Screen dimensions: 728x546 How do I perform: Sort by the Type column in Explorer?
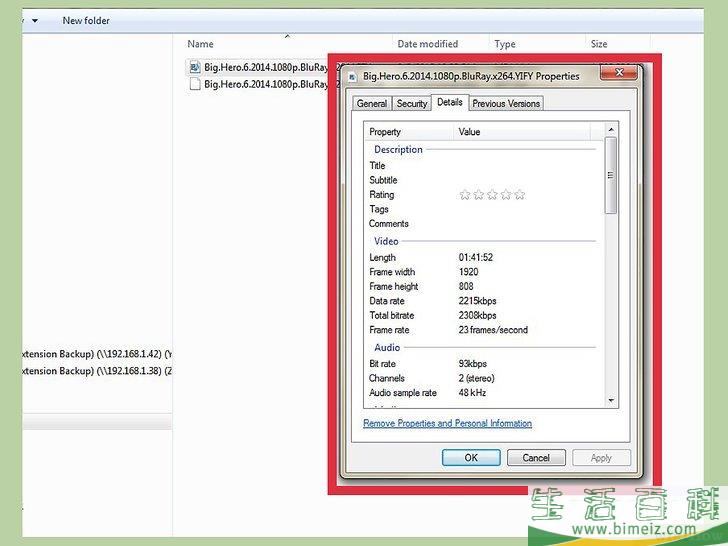point(505,44)
